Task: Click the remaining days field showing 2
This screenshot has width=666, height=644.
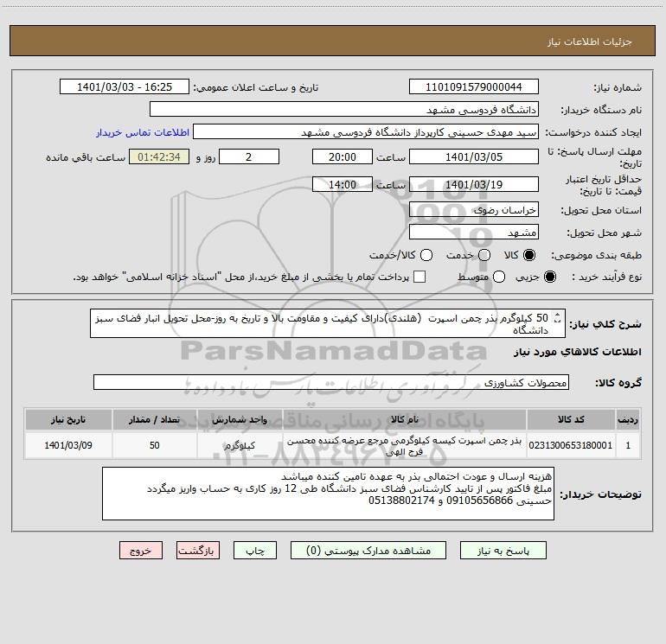Action: [249, 156]
